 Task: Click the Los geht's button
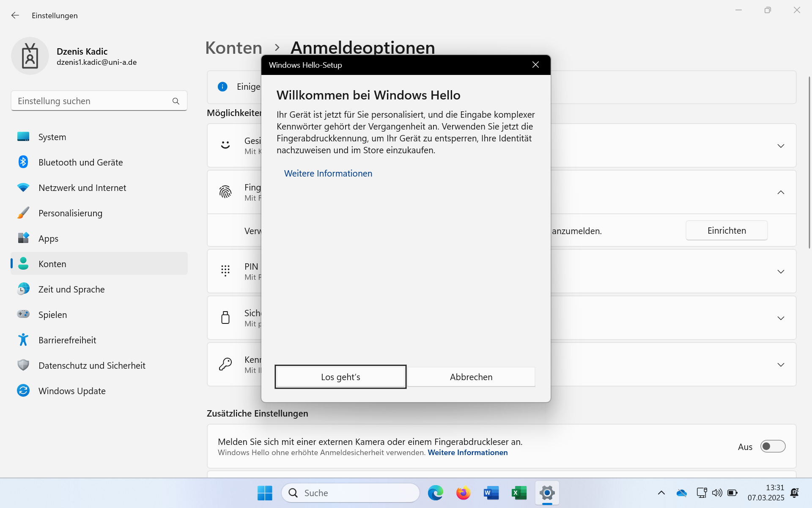(340, 377)
